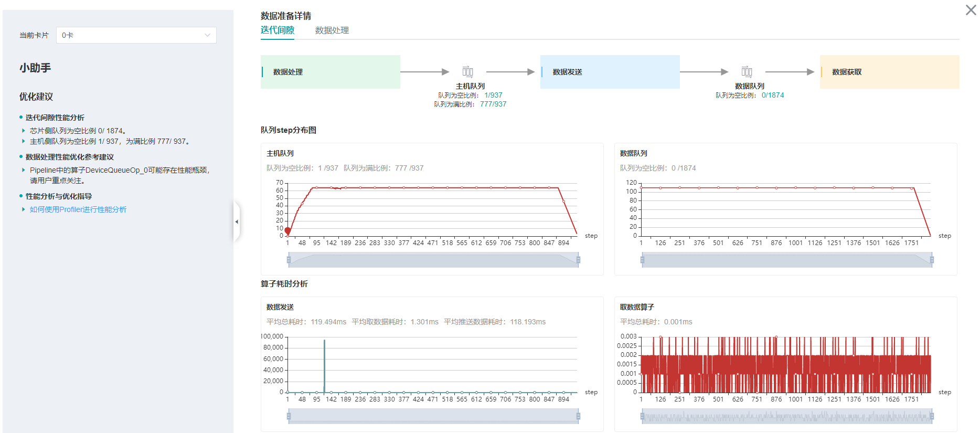Screen dimensions: 980x433
Task: Click the tall spike bar in 数据发送 chart
Action: tap(324, 365)
